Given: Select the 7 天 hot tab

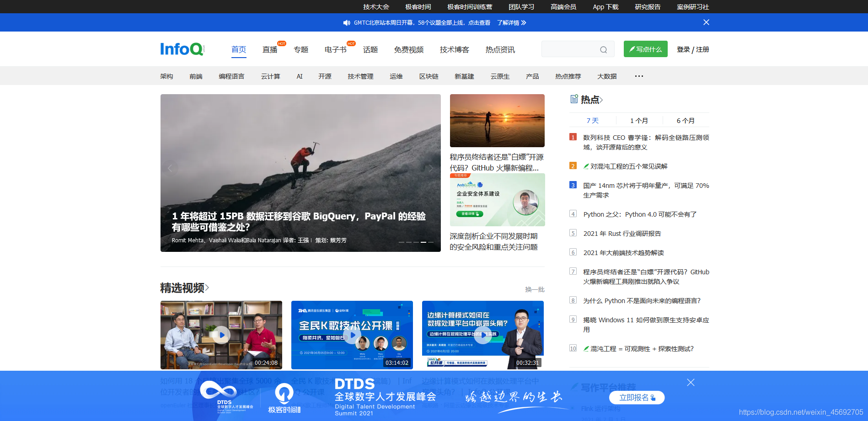Looking at the screenshot, I should (593, 121).
